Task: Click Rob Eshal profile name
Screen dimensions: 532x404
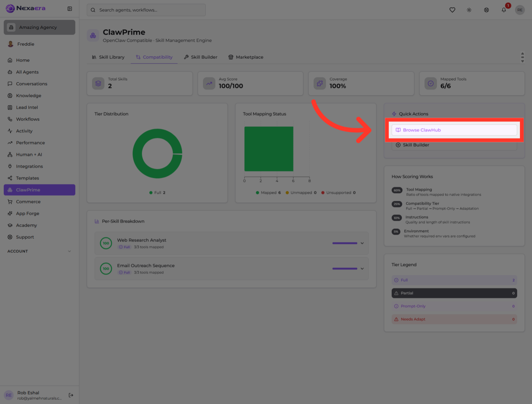Action: 28,393
